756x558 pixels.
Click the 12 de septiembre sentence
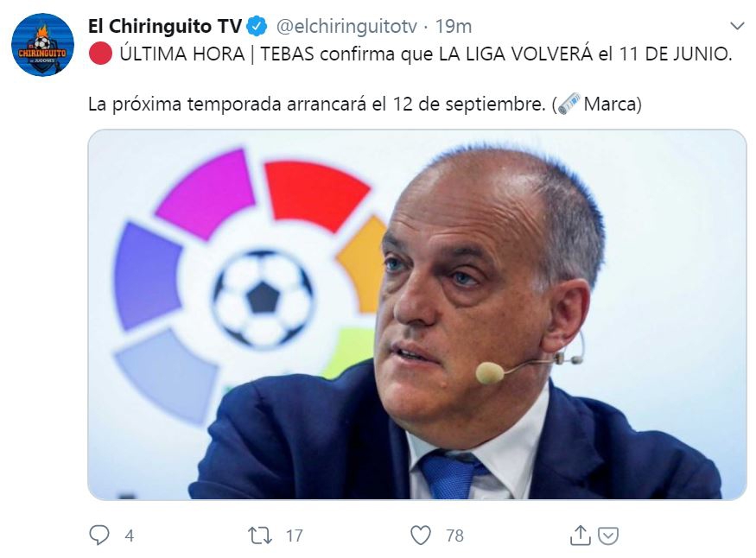click(x=317, y=104)
